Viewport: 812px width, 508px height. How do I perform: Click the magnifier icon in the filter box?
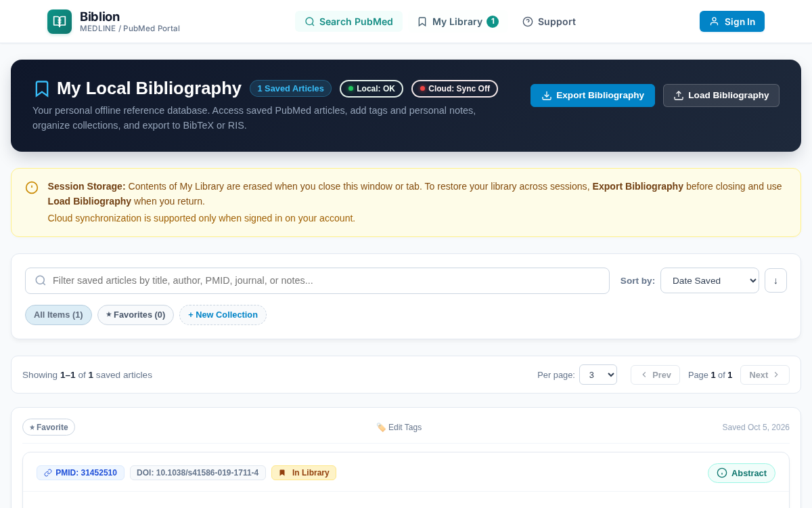[x=41, y=280]
